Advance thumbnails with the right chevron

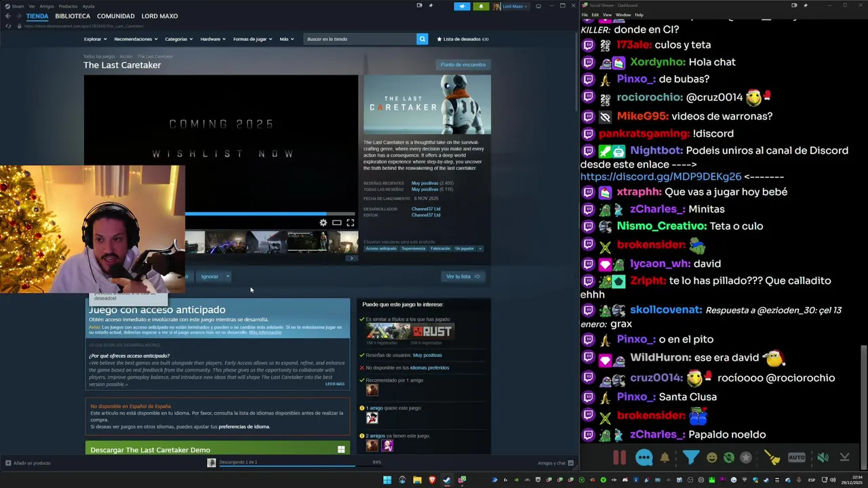click(x=351, y=258)
